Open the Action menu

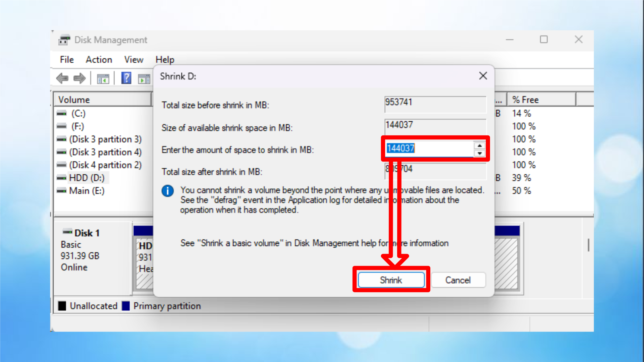pos(99,60)
